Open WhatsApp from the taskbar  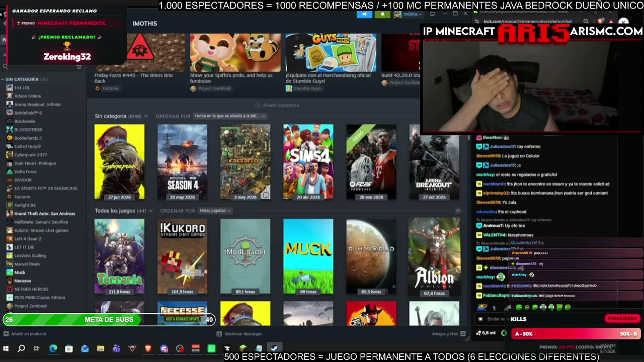pyautogui.click(x=211, y=348)
